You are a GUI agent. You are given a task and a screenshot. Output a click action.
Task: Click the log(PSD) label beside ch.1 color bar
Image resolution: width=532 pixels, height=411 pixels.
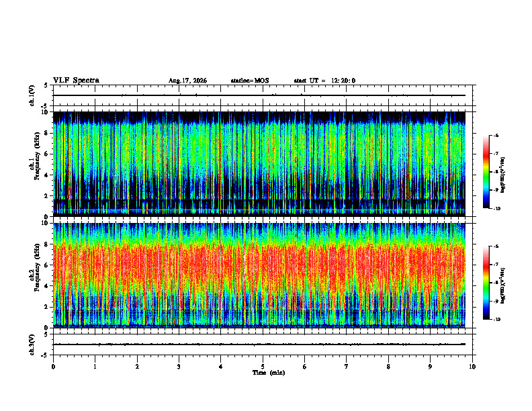pyautogui.click(x=503, y=175)
